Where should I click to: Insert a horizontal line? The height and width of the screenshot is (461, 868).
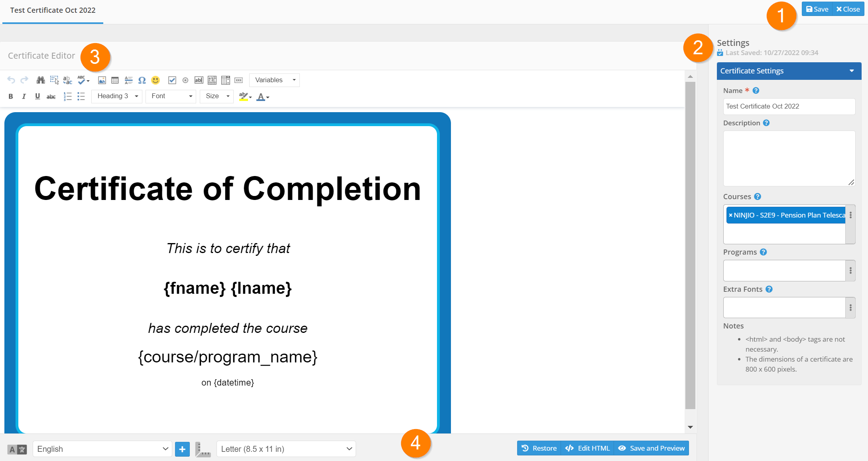128,80
